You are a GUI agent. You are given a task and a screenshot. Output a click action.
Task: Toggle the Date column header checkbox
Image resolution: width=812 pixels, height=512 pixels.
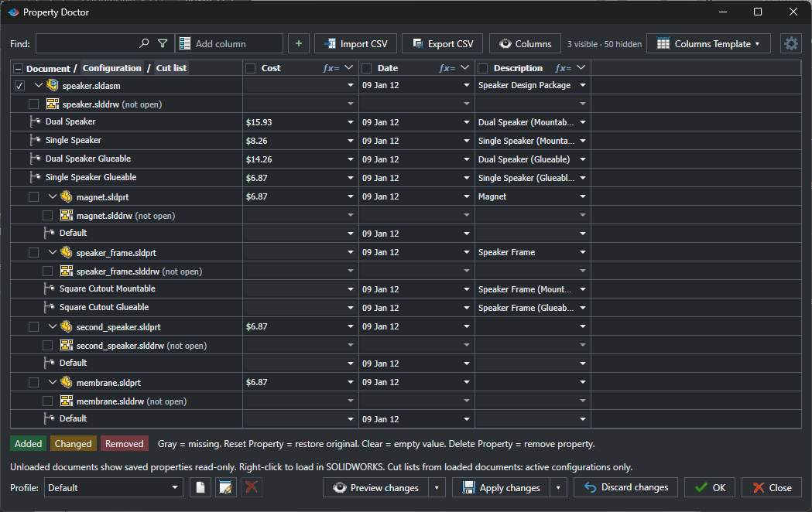(367, 68)
